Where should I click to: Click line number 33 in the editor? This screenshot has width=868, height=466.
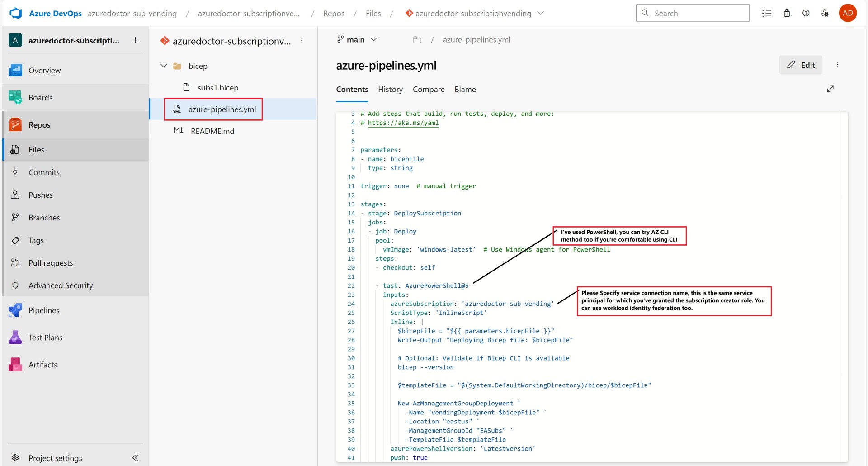click(351, 385)
